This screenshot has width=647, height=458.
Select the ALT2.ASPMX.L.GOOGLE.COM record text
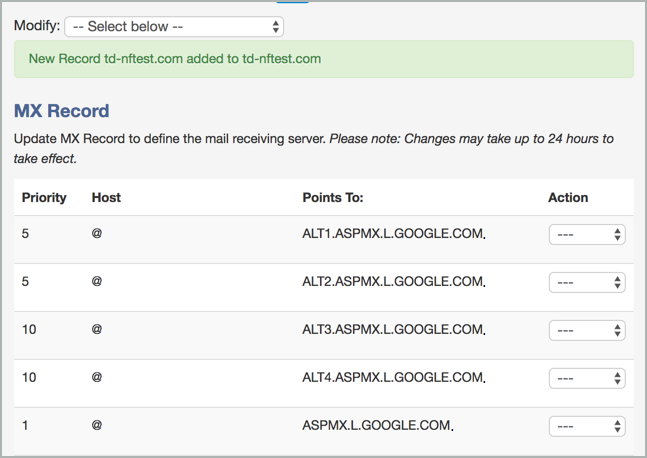point(393,282)
